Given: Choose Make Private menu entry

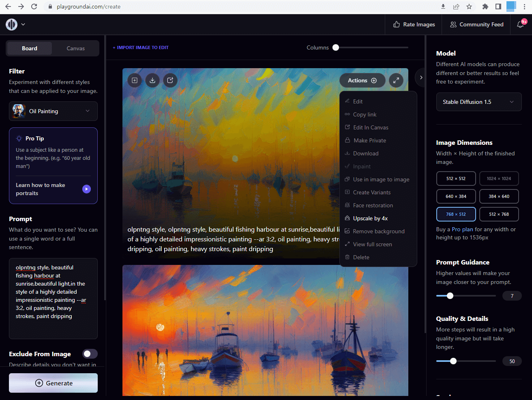Looking at the screenshot, I should (x=378, y=140).
